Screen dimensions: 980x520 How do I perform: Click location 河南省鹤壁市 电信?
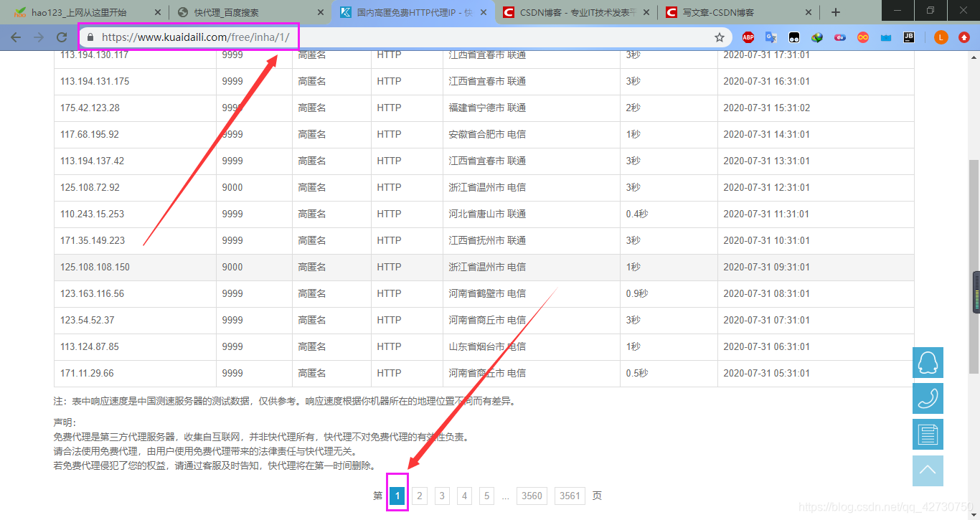[x=488, y=293]
